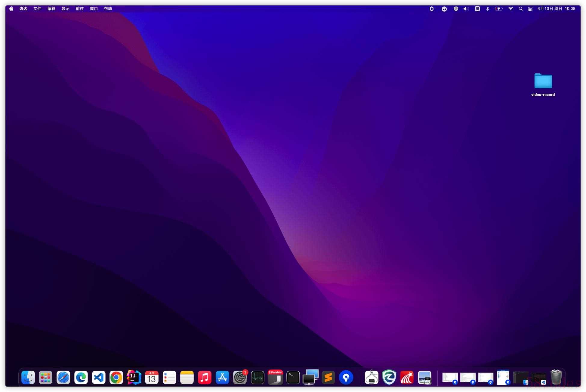Launch IntelliJ IDEA from the Dock
The width and height of the screenshot is (586, 392).
pyautogui.click(x=134, y=378)
